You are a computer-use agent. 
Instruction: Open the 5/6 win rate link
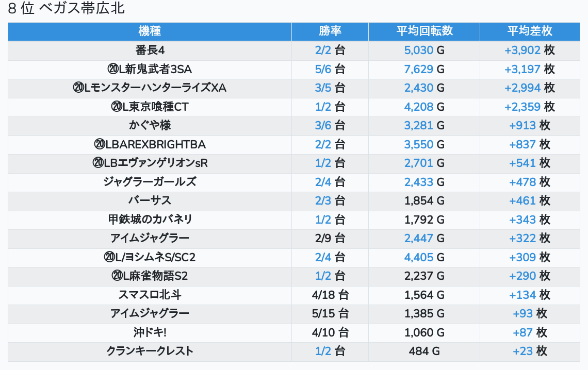tap(323, 69)
